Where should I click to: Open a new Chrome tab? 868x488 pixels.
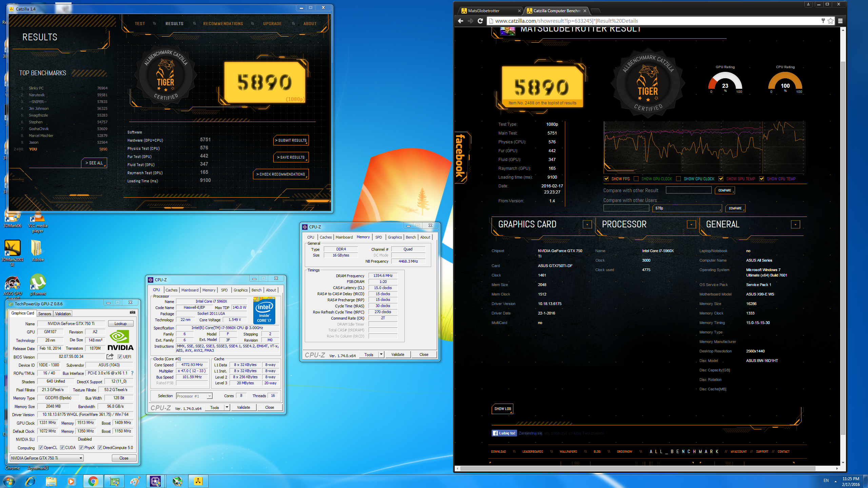pyautogui.click(x=595, y=11)
